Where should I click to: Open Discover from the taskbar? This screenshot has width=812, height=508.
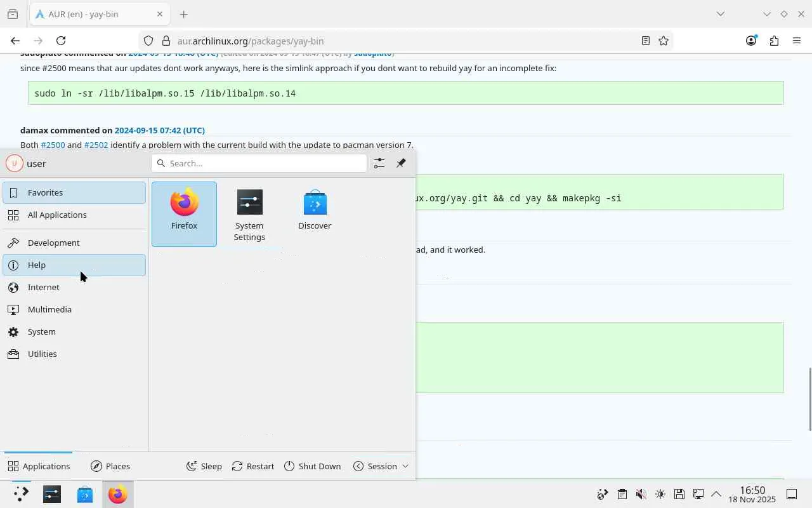(85, 494)
